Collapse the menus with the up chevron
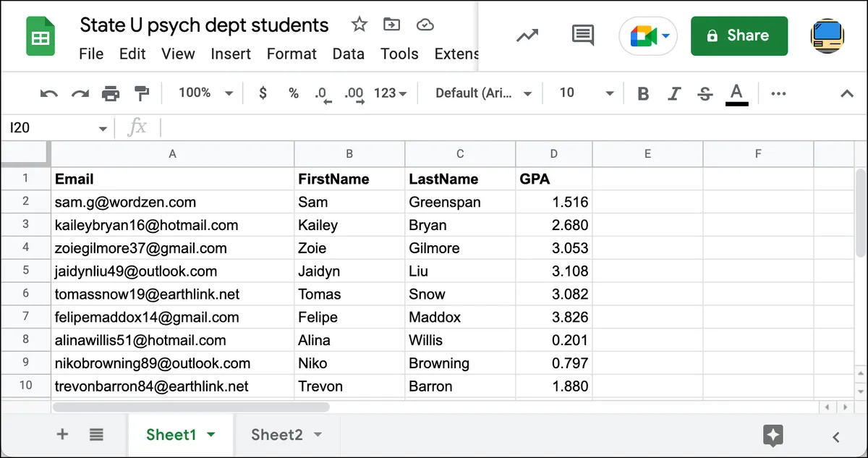Screen dimensions: 868x458 (x=846, y=93)
